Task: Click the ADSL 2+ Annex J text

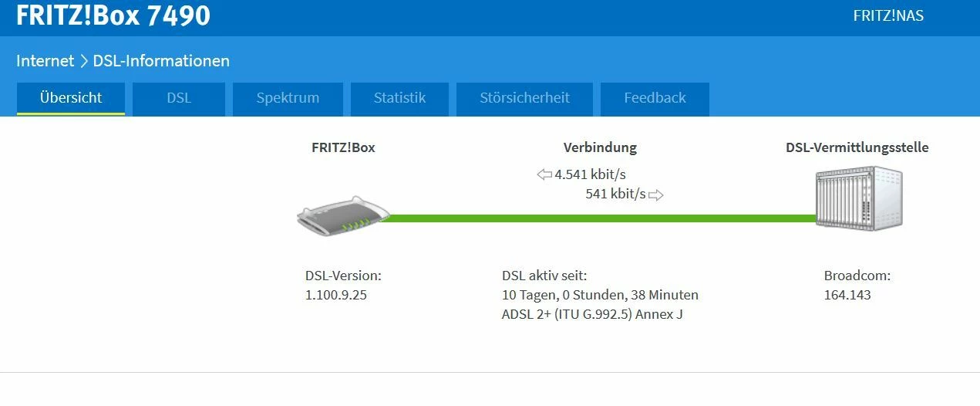Action: pos(592,314)
